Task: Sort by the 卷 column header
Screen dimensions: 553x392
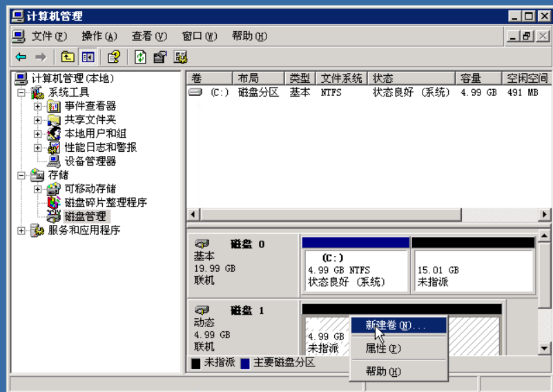Action: [209, 78]
